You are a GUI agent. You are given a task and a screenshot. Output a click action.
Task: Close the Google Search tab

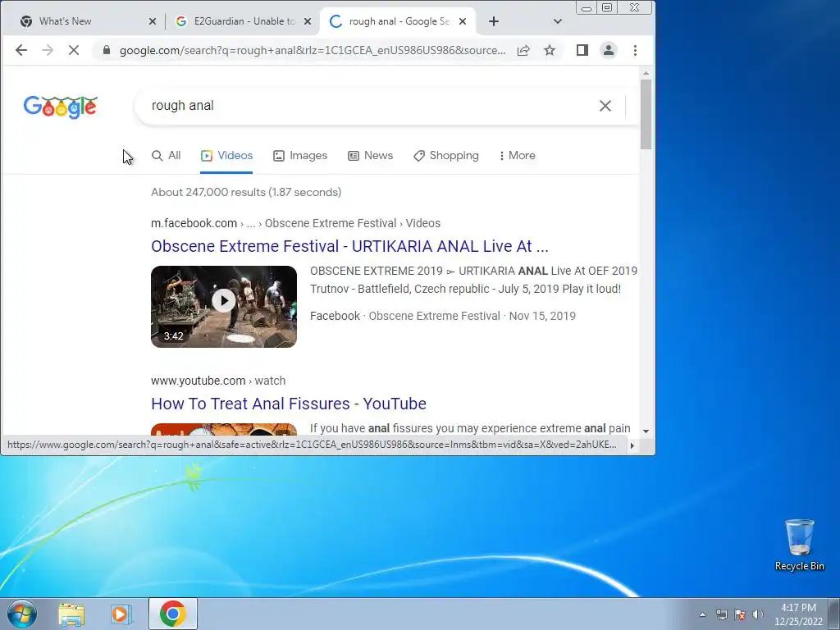click(x=463, y=21)
